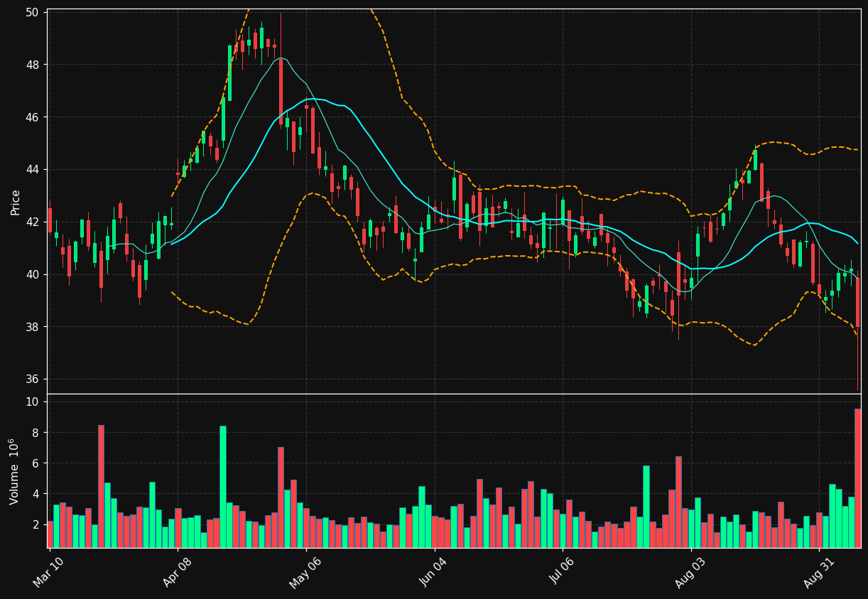The image size is (868, 599).
Task: Click the 'Volume 10⁶' axis title
Action: point(14,471)
